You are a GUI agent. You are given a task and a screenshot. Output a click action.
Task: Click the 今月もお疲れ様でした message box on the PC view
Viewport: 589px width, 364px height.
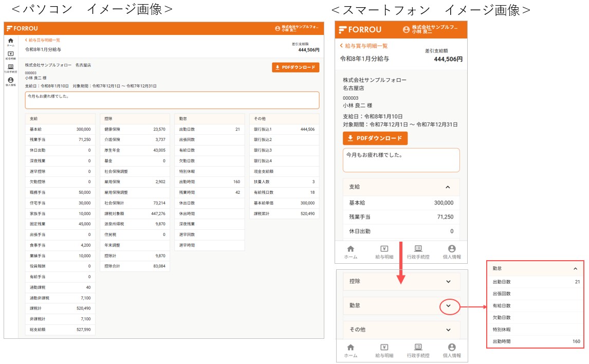172,100
